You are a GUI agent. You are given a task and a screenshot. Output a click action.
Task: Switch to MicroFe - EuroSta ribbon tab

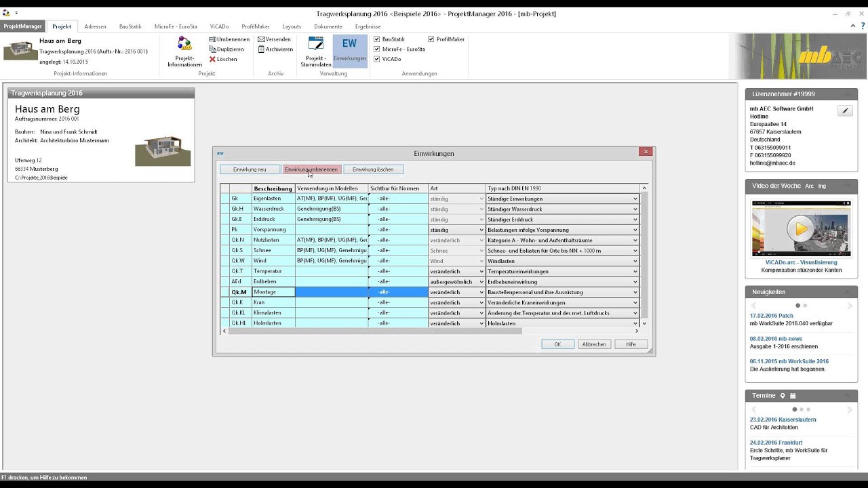point(176,26)
